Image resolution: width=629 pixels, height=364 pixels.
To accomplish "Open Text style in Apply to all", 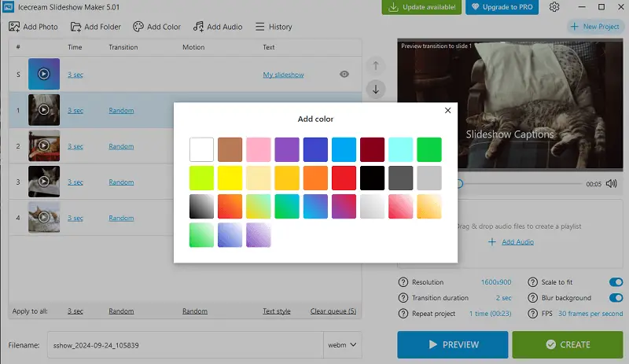I will [x=277, y=311].
